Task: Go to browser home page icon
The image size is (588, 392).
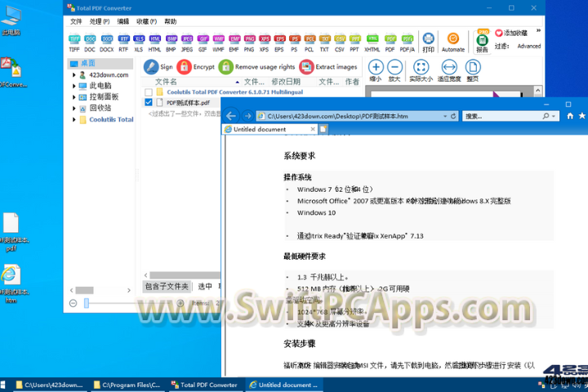Action: (x=570, y=116)
